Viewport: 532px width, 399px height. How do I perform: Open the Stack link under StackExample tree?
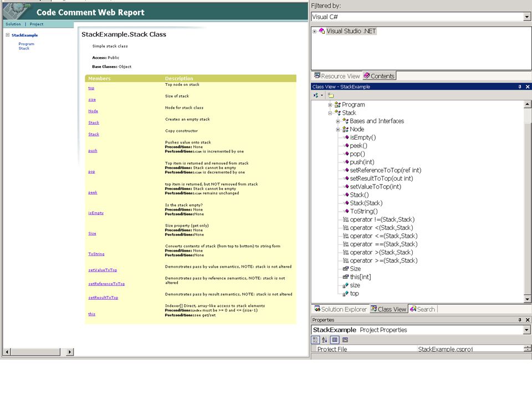tap(24, 48)
